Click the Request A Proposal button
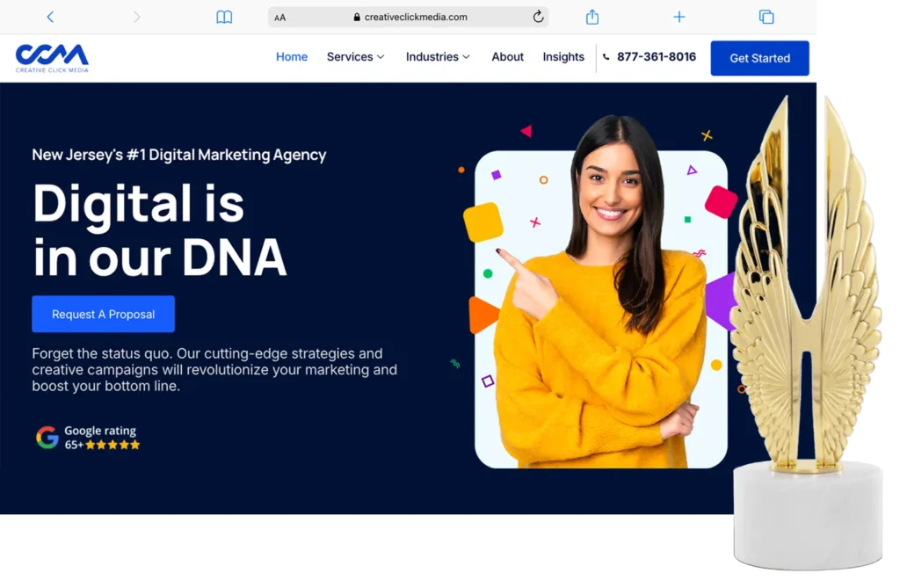Viewport: 900px width, 588px height. point(104,314)
